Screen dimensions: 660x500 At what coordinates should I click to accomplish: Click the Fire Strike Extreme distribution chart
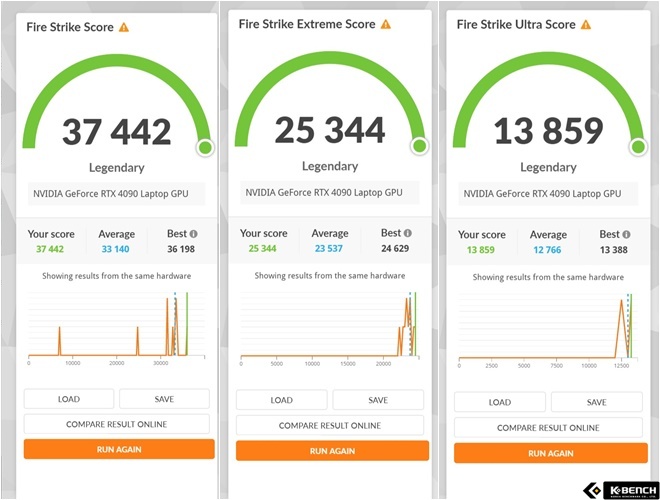(x=330, y=329)
